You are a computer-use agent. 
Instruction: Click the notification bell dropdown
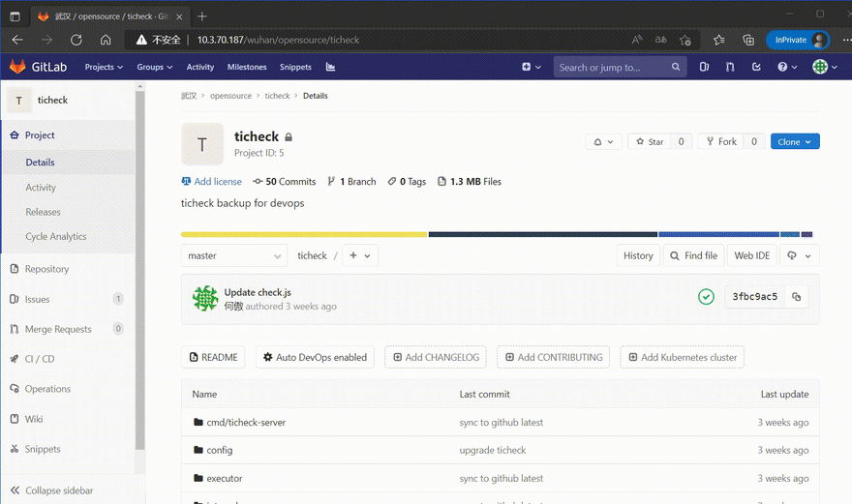point(604,142)
